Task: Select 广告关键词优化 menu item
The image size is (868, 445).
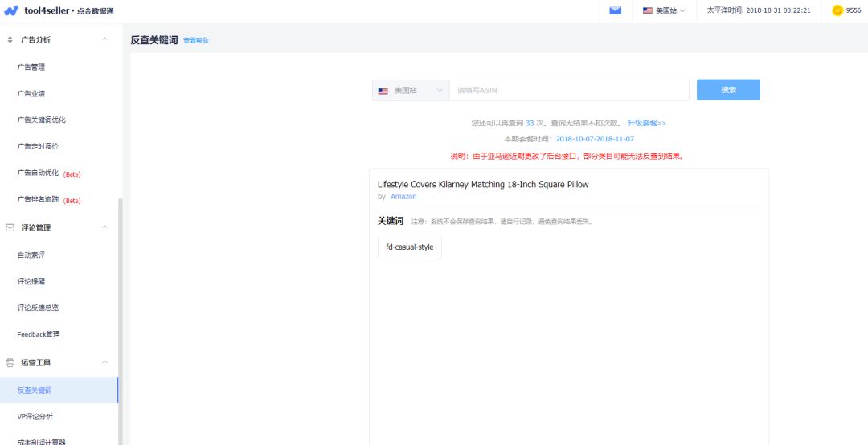Action: pyautogui.click(x=42, y=120)
